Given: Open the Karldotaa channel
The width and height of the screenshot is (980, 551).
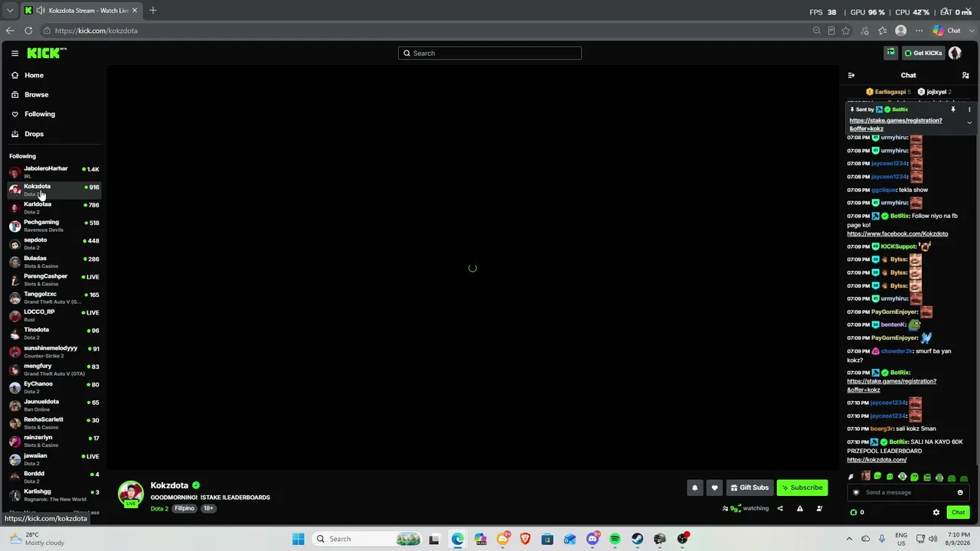Looking at the screenshot, I should [x=54, y=207].
